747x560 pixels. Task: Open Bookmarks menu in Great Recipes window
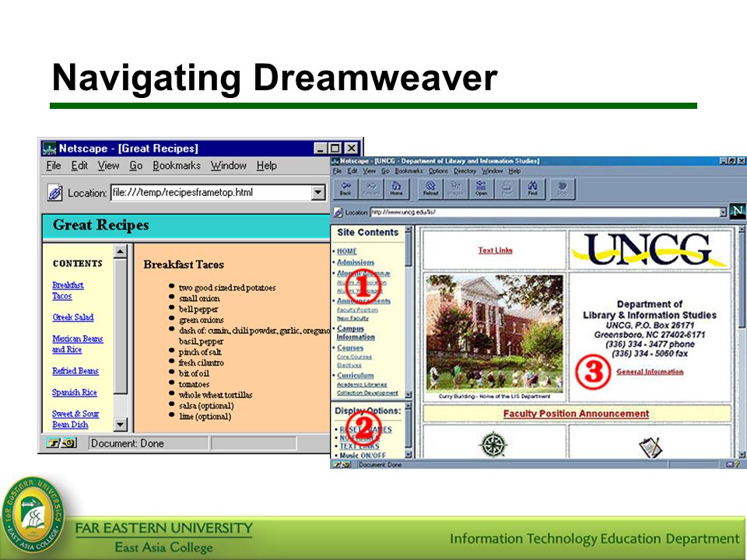tap(177, 165)
